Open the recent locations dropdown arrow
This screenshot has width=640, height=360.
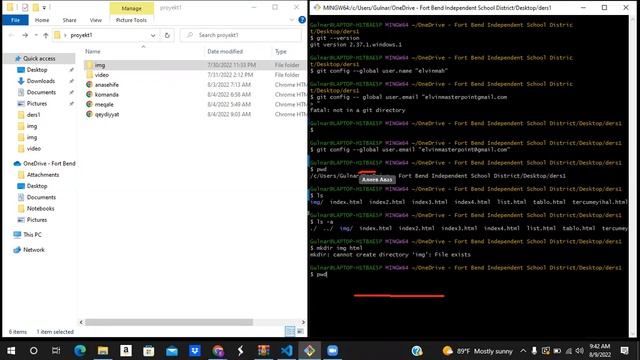(x=36, y=36)
